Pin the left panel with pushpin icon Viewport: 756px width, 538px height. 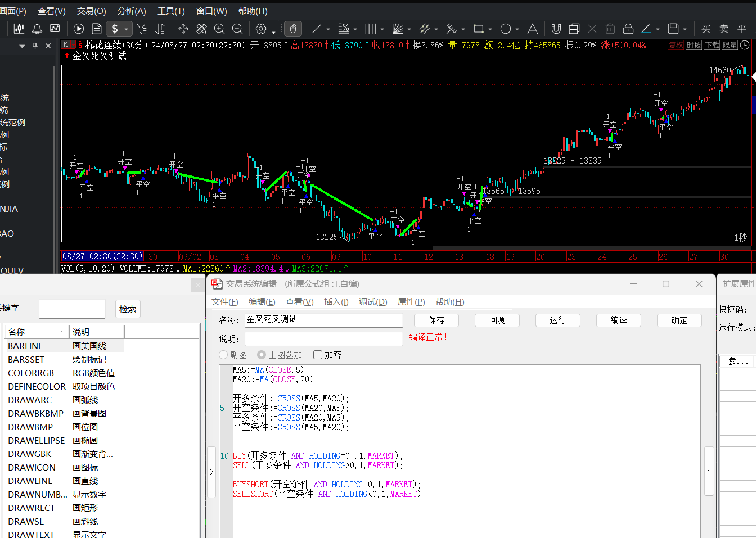[35, 46]
